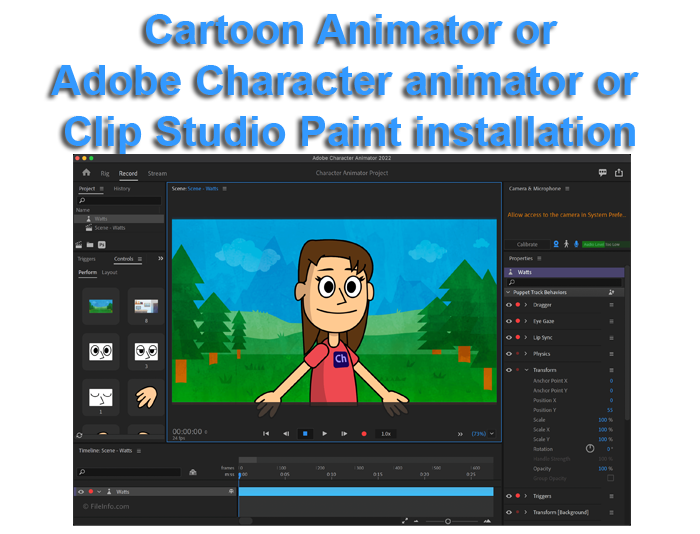Click the New Scene clapperboard icon
This screenshot has height=534, width=700.
[79, 245]
